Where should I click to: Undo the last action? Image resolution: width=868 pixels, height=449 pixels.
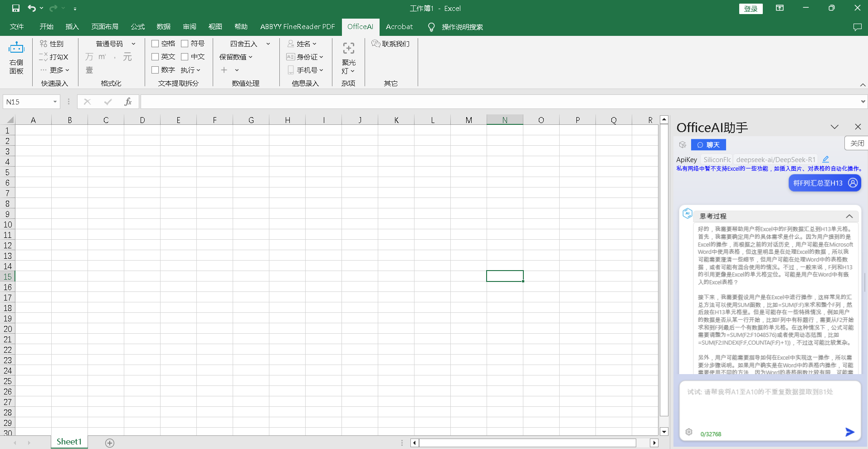[x=31, y=8]
